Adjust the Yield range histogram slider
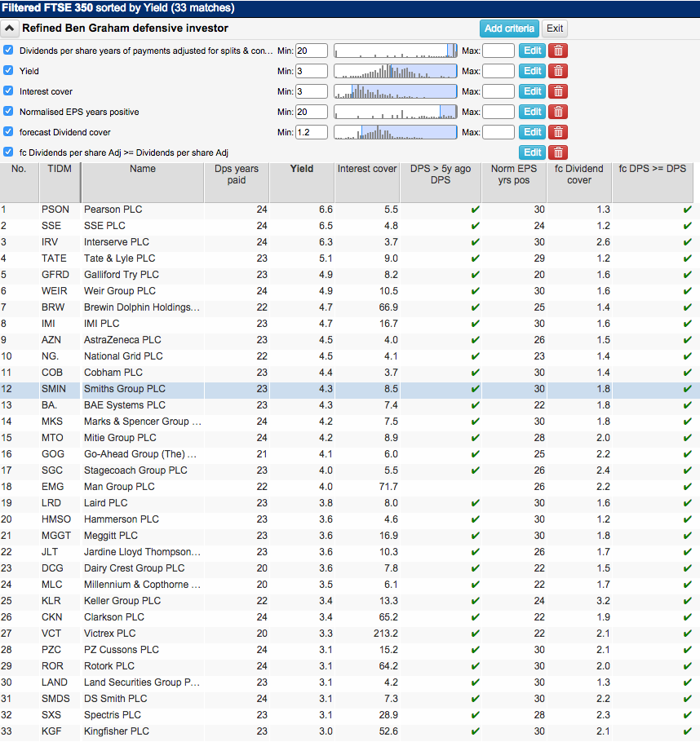 pyautogui.click(x=396, y=71)
